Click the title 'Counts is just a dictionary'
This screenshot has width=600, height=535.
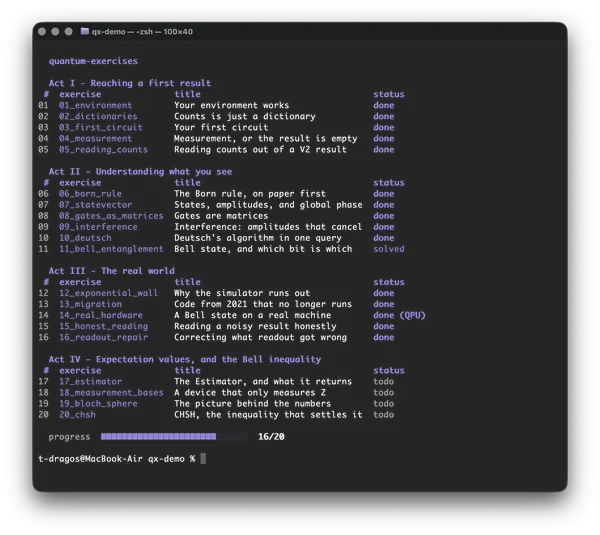click(x=245, y=116)
